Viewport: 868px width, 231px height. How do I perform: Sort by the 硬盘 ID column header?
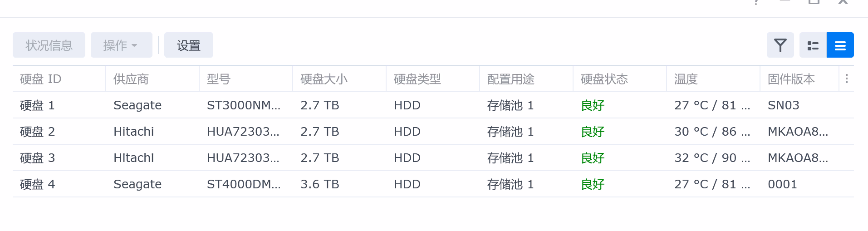coord(59,79)
